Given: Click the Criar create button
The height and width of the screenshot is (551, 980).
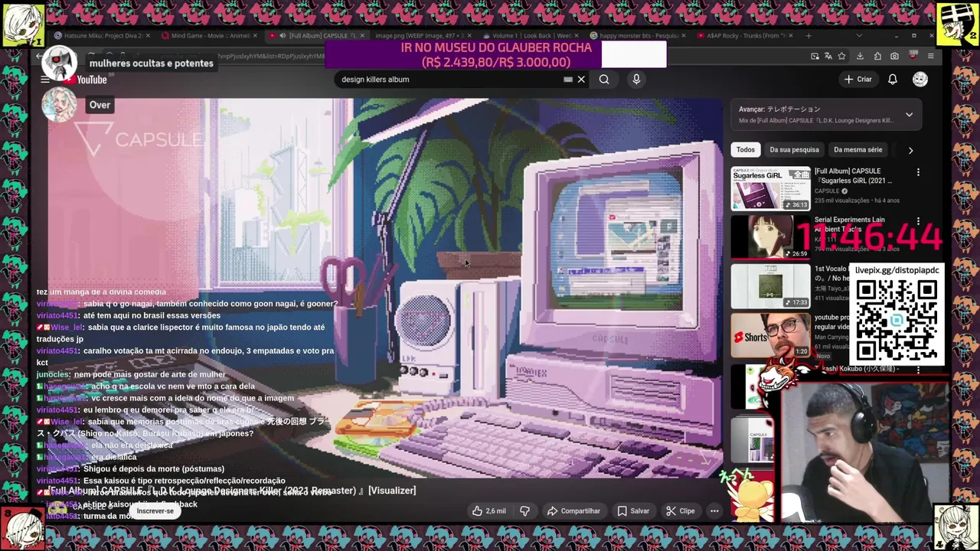Looking at the screenshot, I should (858, 80).
